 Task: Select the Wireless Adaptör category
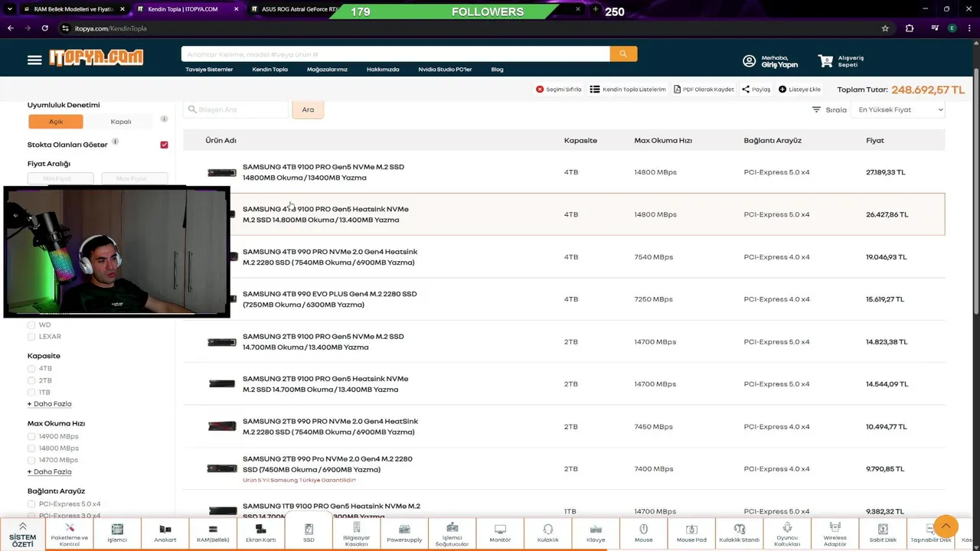tap(835, 534)
